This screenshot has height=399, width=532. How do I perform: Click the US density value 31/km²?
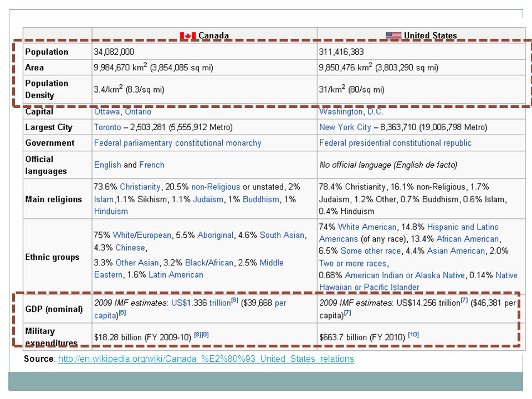(x=332, y=89)
